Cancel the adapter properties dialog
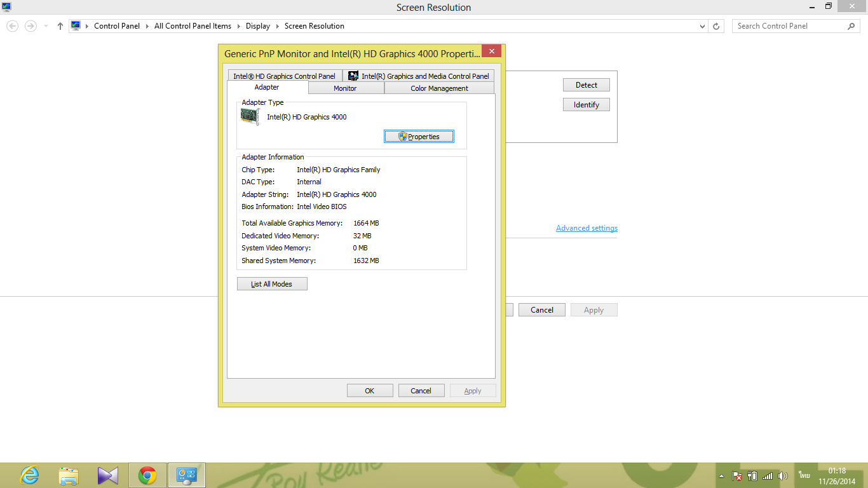Viewport: 868px width, 488px height. (x=421, y=391)
